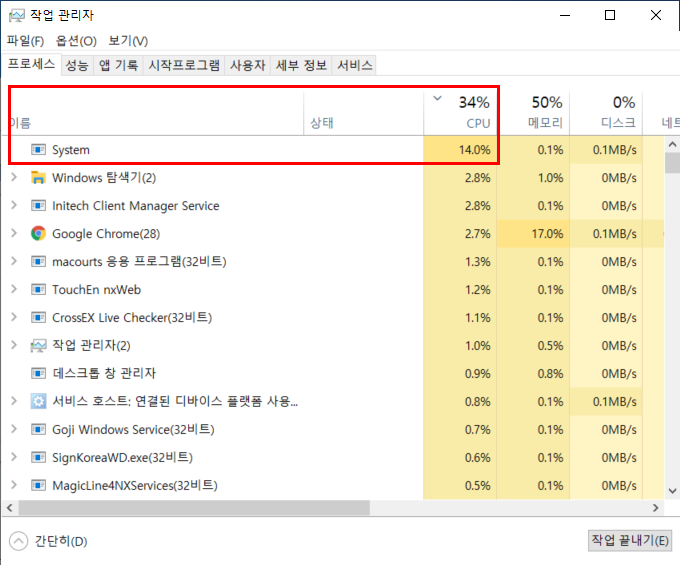Viewport: 680px width, 565px height.
Task: Sort by the 메모리 column header
Action: point(534,113)
